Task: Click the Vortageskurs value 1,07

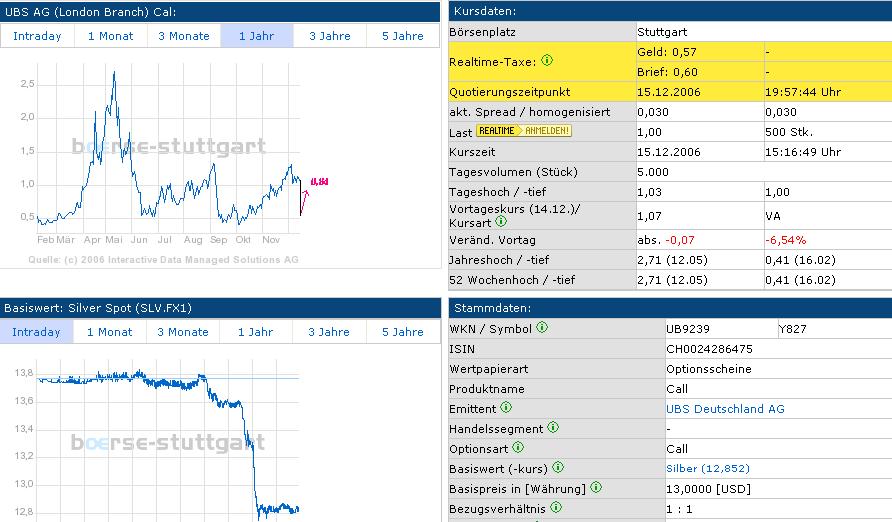Action: coord(650,216)
